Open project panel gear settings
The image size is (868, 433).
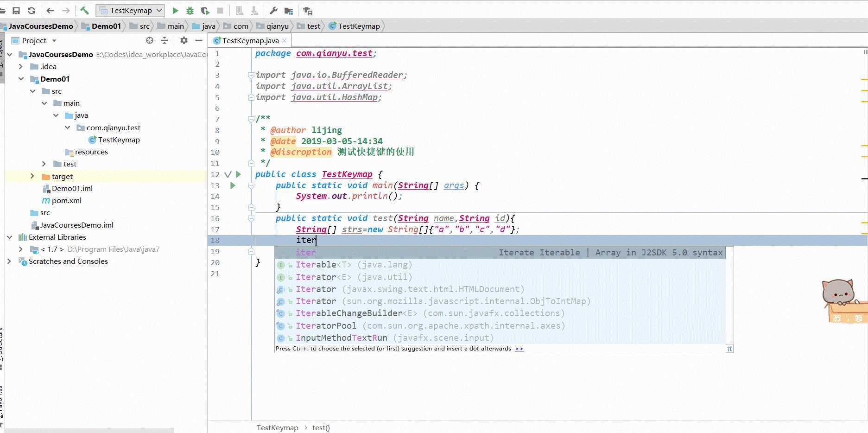pyautogui.click(x=184, y=40)
